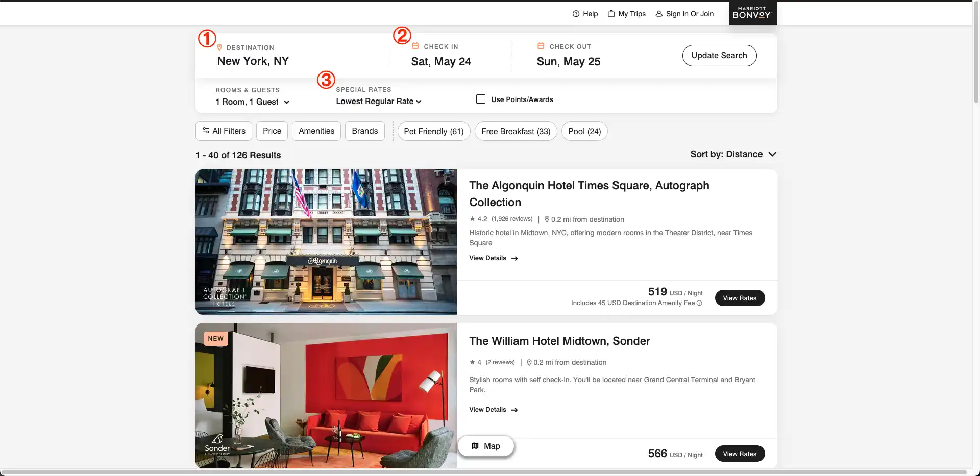Click Algonquin (1,926 reviews) text
980x476 pixels.
click(512, 219)
